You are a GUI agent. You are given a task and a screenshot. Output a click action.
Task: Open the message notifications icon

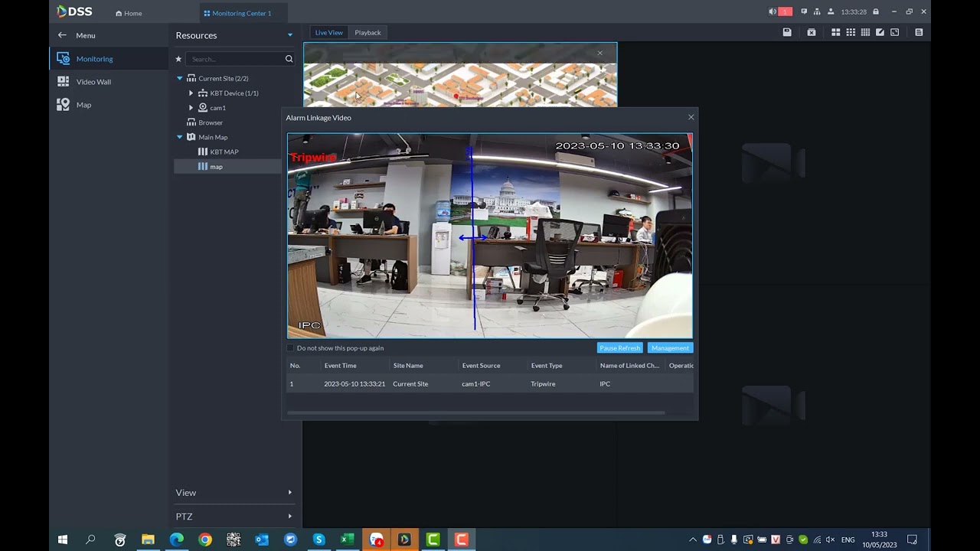[804, 11]
